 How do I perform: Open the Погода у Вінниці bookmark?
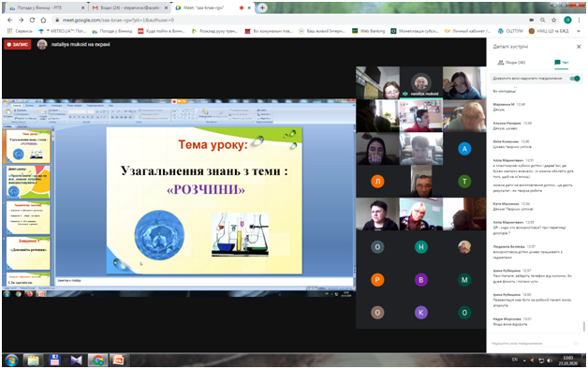[112, 31]
